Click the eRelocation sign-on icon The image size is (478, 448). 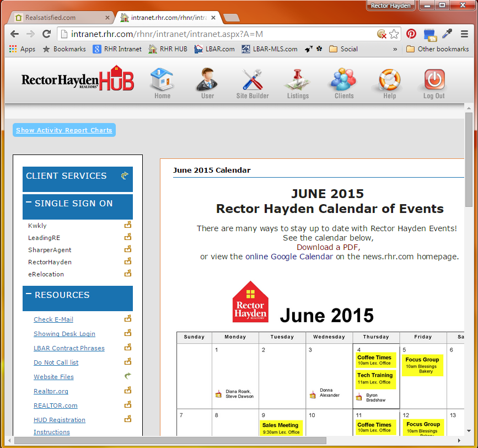[128, 273]
